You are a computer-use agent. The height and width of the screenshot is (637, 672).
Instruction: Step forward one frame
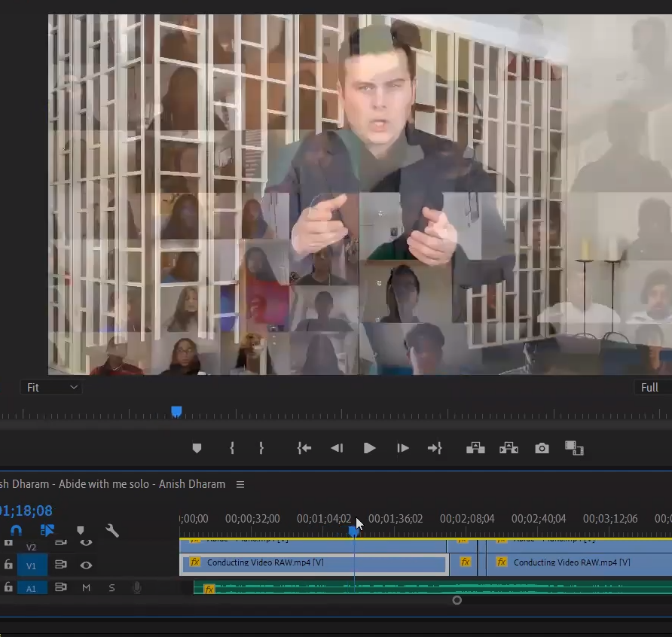[402, 449]
